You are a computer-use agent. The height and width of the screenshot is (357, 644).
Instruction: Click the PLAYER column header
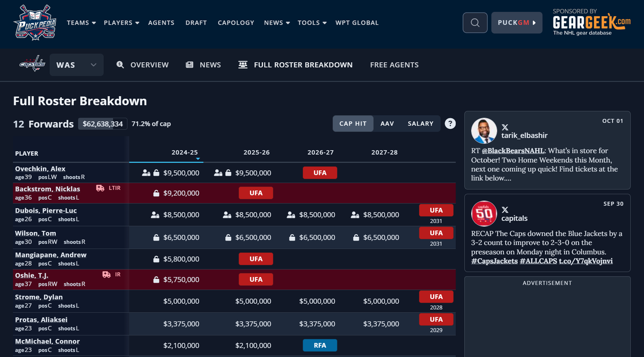click(27, 154)
